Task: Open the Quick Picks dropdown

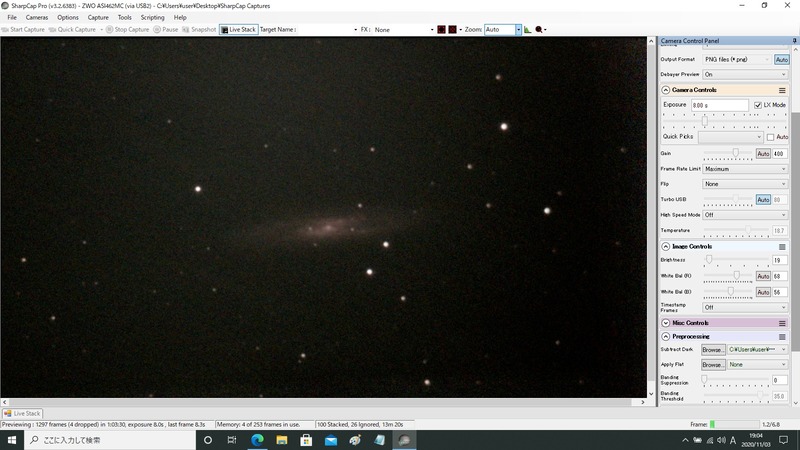Action: point(731,137)
